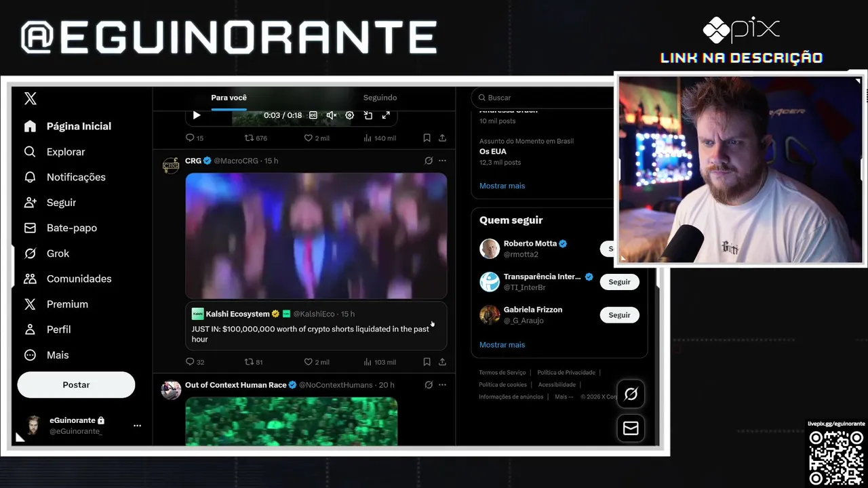The width and height of the screenshot is (868, 488).
Task: Open Termos de Serviço footer link
Action: click(x=502, y=373)
